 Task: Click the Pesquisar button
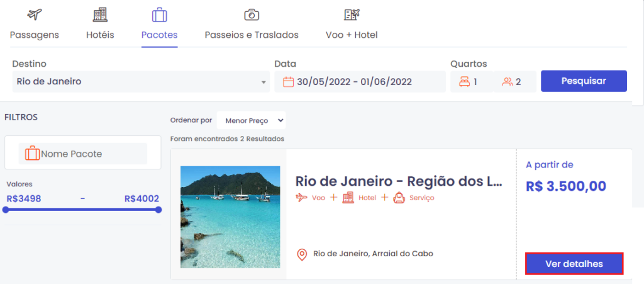pos(584,81)
